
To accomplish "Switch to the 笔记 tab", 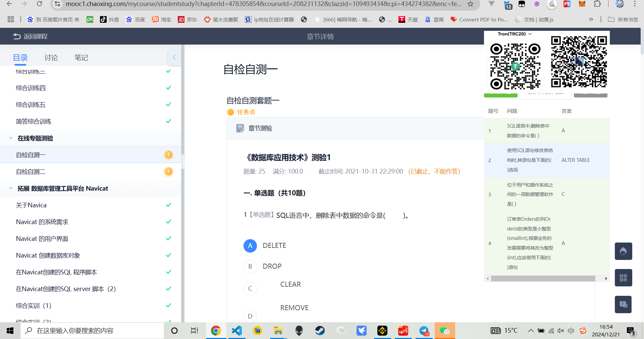I will point(81,58).
